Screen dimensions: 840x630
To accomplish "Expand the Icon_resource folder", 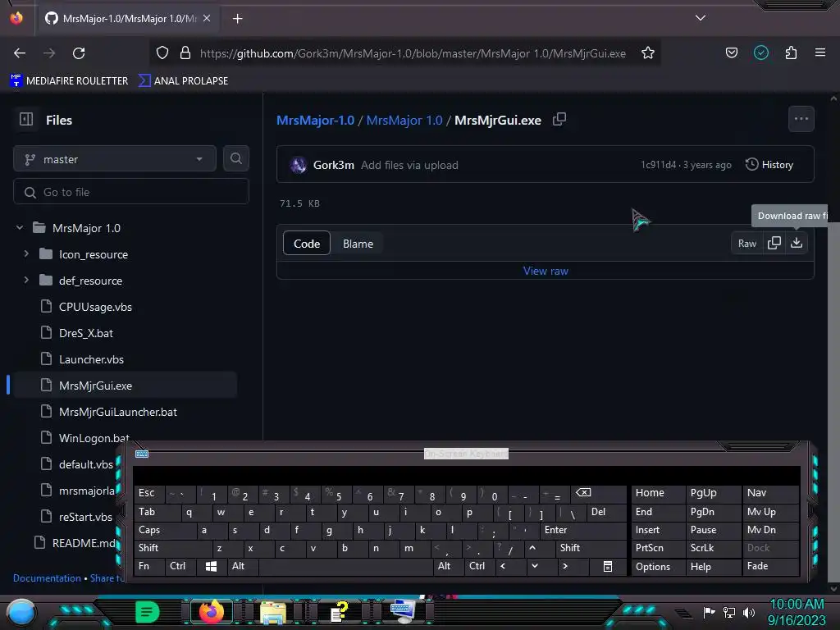I will click(26, 253).
